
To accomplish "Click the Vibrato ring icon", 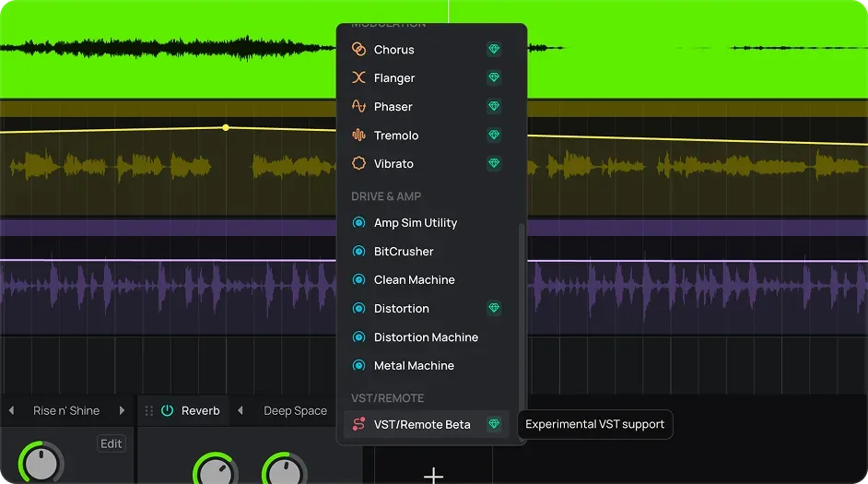I will [x=358, y=163].
